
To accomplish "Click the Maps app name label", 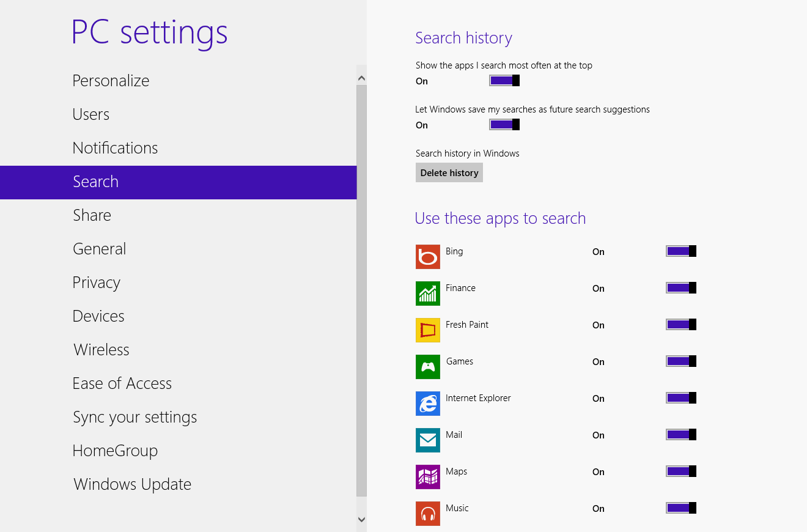I will [457, 471].
